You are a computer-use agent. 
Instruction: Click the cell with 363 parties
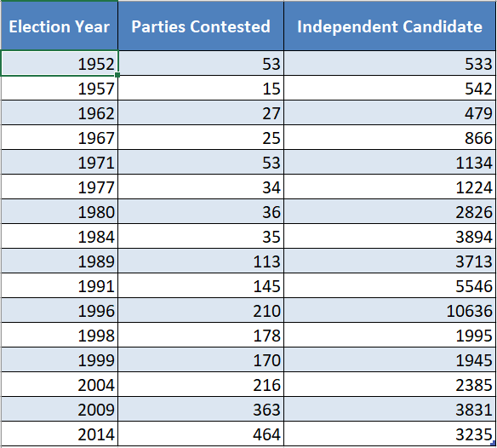point(201,409)
